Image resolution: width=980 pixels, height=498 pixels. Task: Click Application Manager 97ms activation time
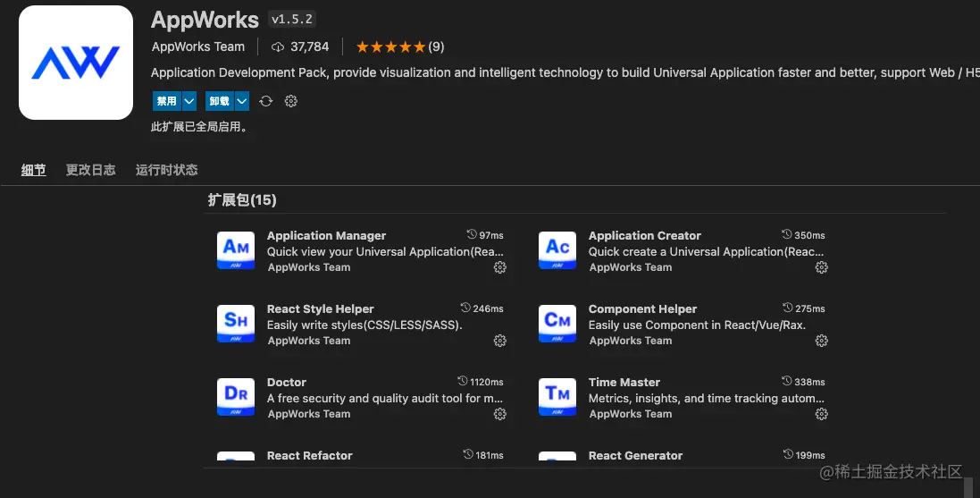[x=485, y=235]
